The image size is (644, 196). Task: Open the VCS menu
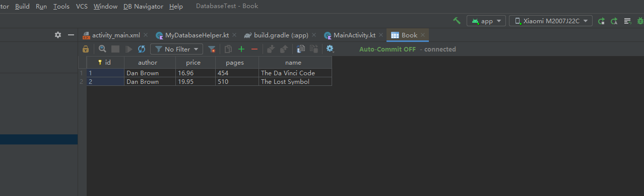pyautogui.click(x=82, y=7)
